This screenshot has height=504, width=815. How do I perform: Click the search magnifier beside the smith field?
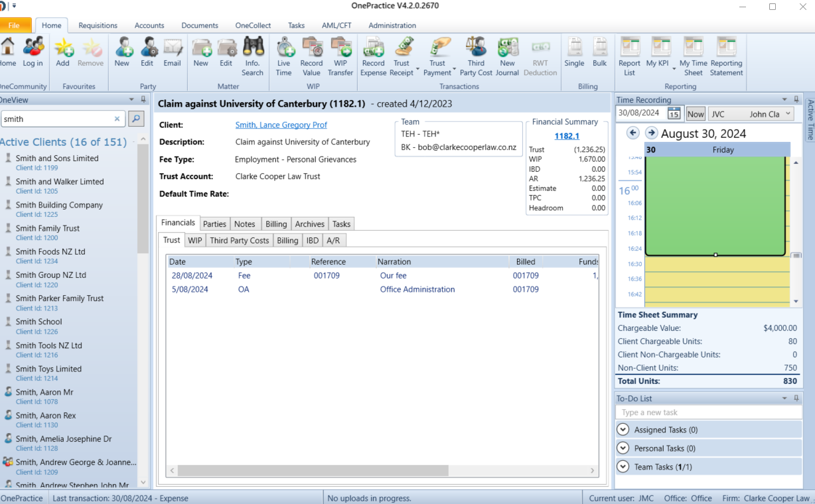coord(137,119)
